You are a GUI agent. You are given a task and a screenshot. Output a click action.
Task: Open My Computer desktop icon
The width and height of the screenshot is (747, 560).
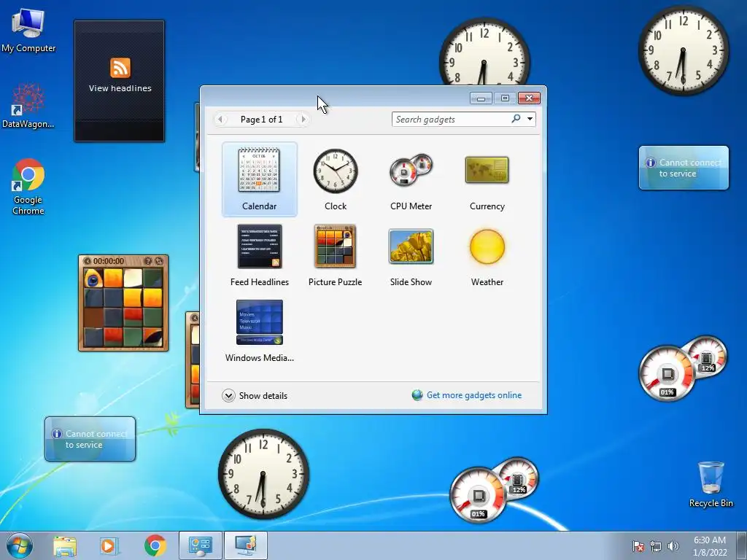click(28, 31)
